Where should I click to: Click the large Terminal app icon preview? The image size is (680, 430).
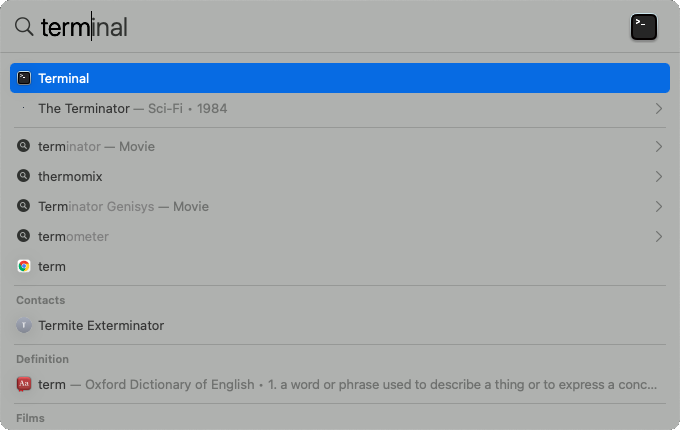click(644, 27)
